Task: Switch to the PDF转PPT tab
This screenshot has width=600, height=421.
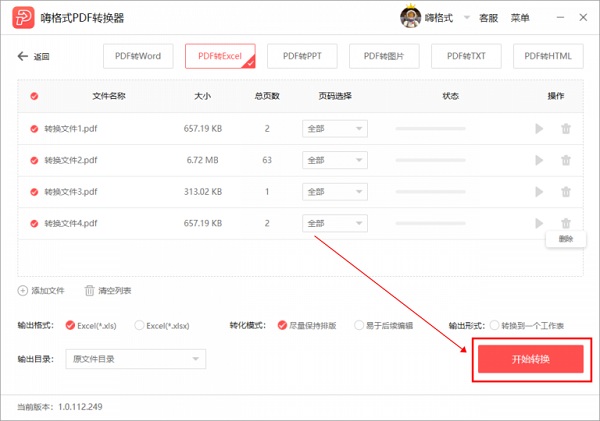Action: [x=303, y=57]
